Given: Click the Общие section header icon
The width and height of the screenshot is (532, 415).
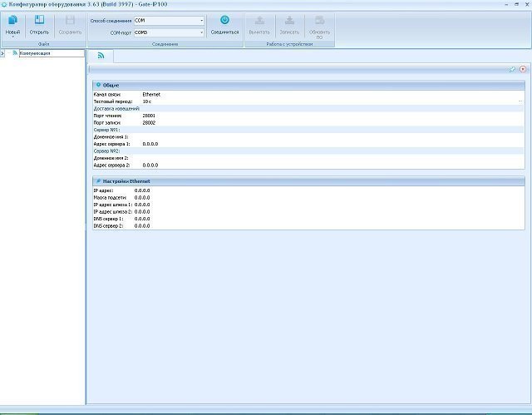Looking at the screenshot, I should [x=98, y=85].
